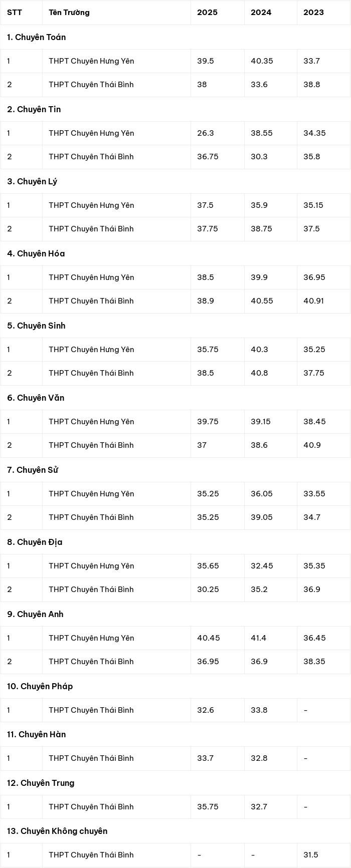Click the 2023 column header
This screenshot has width=351, height=868.
tap(313, 13)
